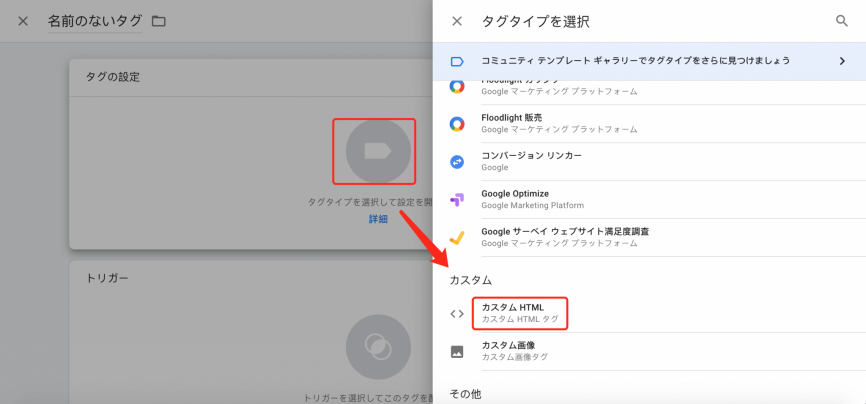Screen dimensions: 866x404
Task: Open the 詳細 link
Action: coord(378,219)
